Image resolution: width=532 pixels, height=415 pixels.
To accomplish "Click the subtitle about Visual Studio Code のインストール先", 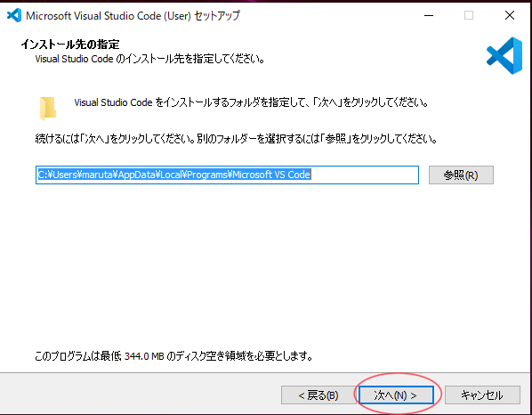I will pyautogui.click(x=149, y=59).
